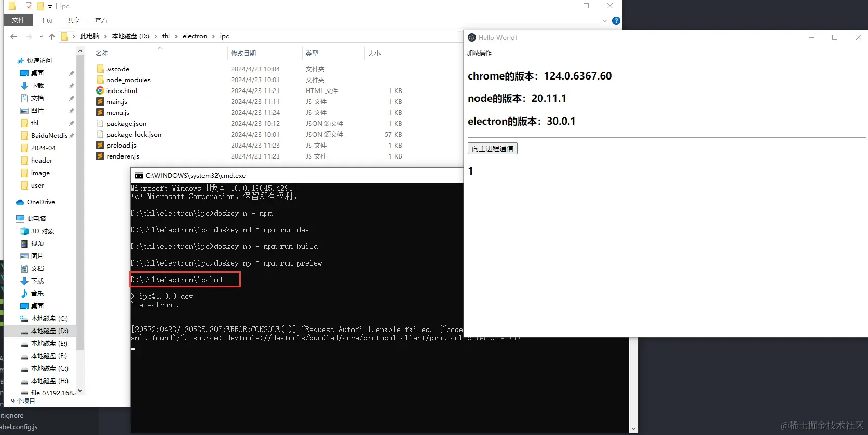This screenshot has height=435, width=868.
Task: Open the network file (\\192.168 drive
Action: tap(48, 392)
